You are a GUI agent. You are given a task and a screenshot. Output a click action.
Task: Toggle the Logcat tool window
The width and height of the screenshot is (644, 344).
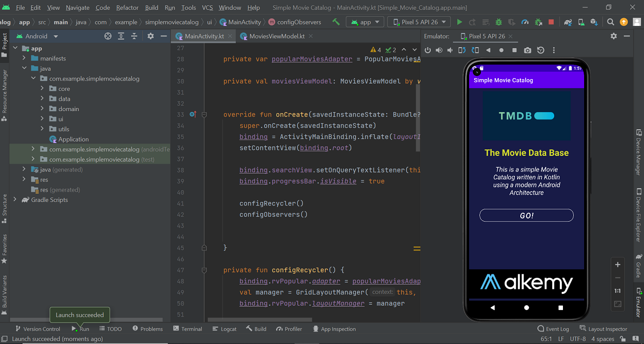(x=224, y=329)
